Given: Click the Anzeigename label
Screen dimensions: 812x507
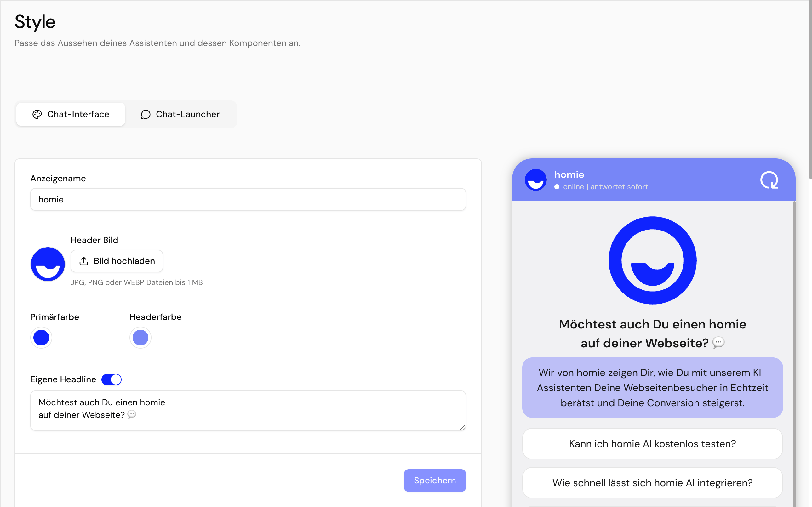Looking at the screenshot, I should [58, 178].
